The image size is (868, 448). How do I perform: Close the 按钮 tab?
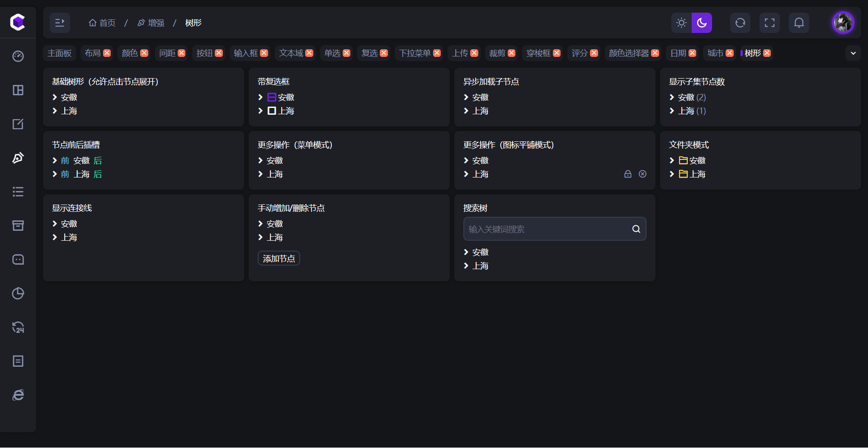click(219, 53)
